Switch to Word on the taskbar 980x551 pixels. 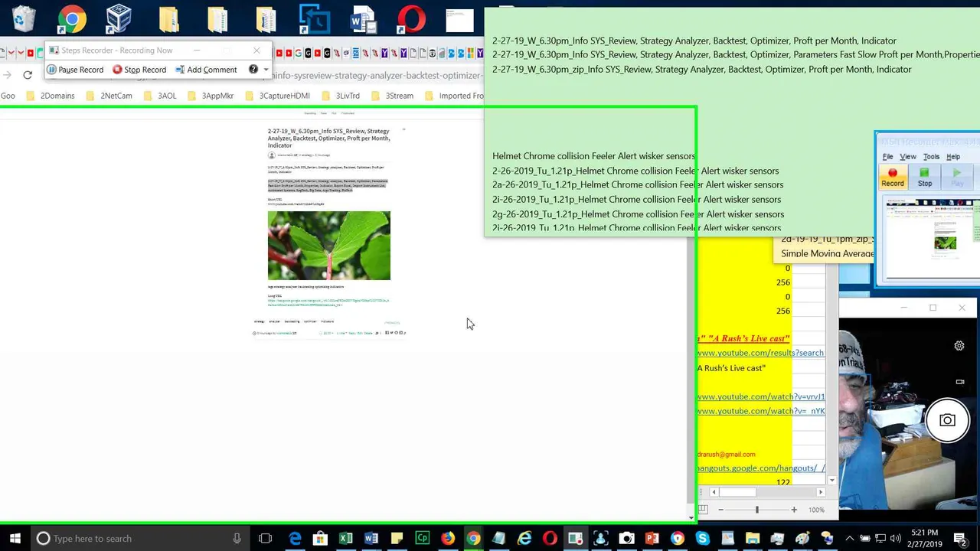[371, 538]
